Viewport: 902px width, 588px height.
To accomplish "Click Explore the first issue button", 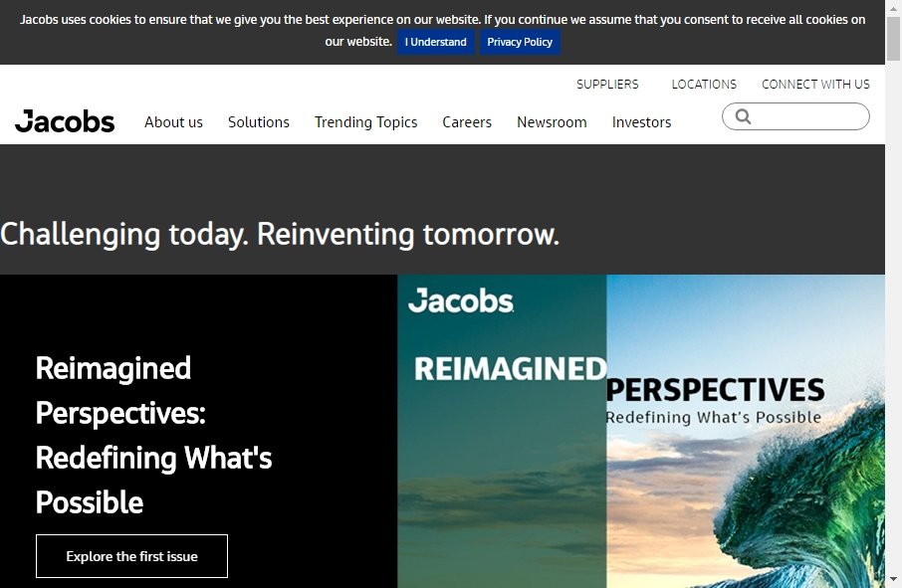I will point(131,556).
